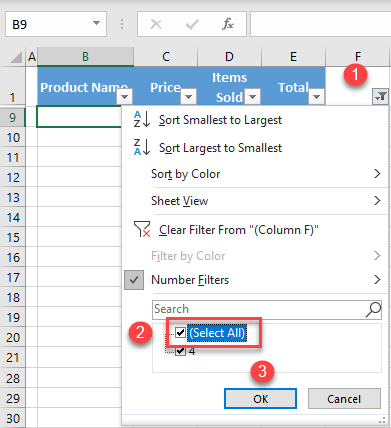
Task: Click the Product Name header cell
Action: 86,86
